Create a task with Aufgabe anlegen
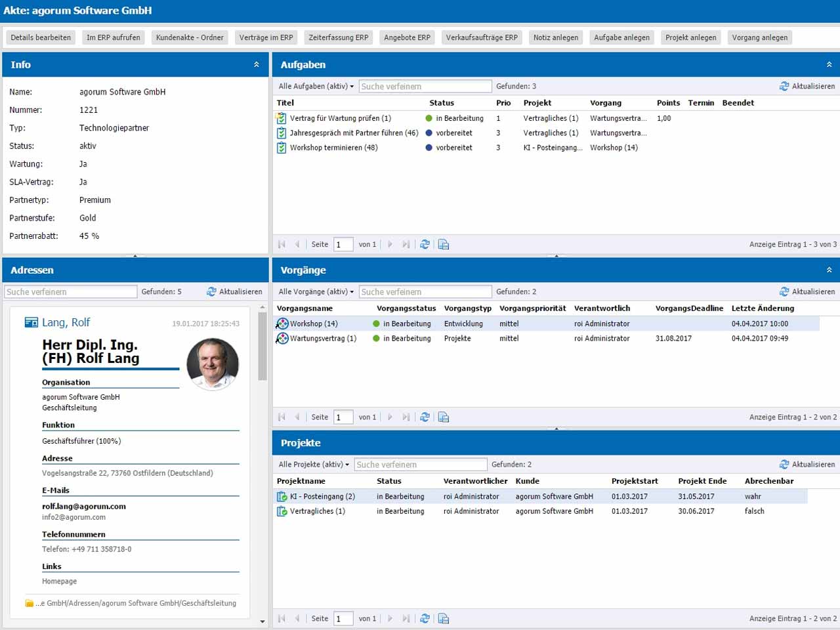The height and width of the screenshot is (630, 840). [x=622, y=37]
